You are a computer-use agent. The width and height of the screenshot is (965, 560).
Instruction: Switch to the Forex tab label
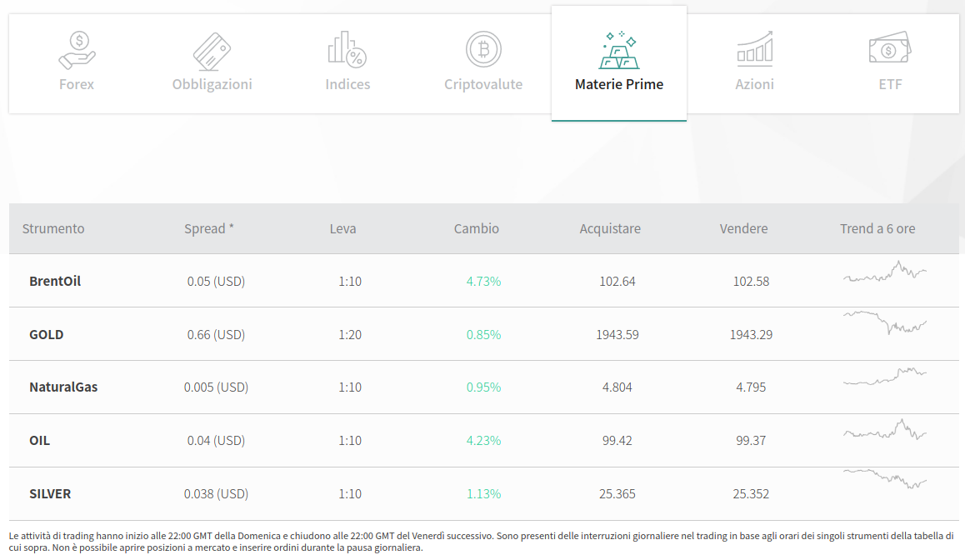click(77, 84)
